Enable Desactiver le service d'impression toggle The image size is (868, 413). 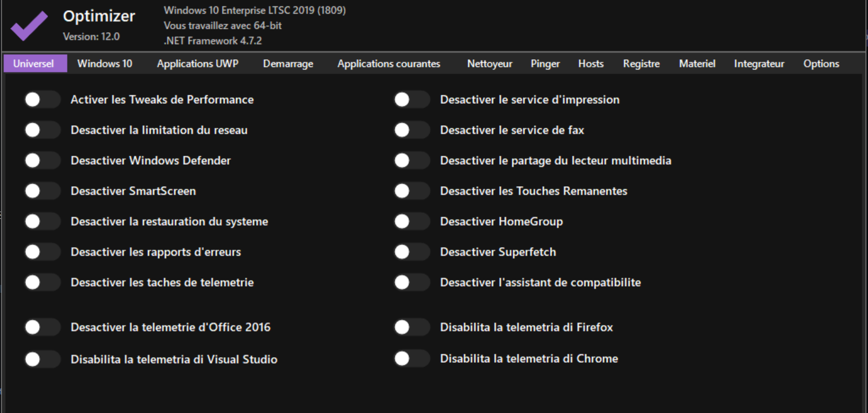pyautogui.click(x=411, y=100)
